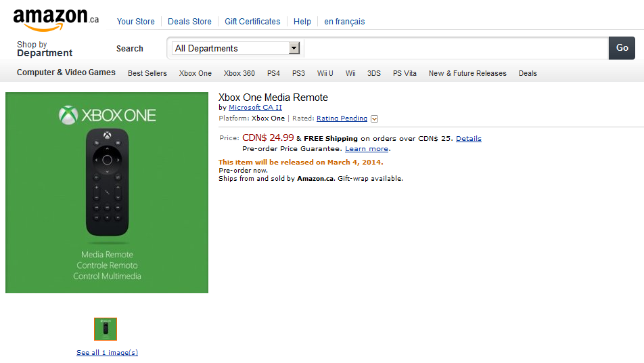The height and width of the screenshot is (363, 644).
Task: Select the Xbox One category tab
Action: [195, 73]
